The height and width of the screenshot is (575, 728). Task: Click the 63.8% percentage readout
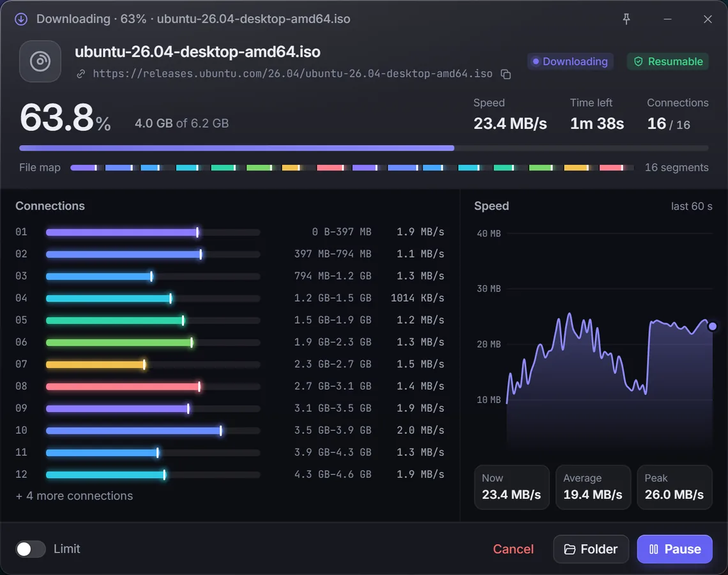(65, 118)
